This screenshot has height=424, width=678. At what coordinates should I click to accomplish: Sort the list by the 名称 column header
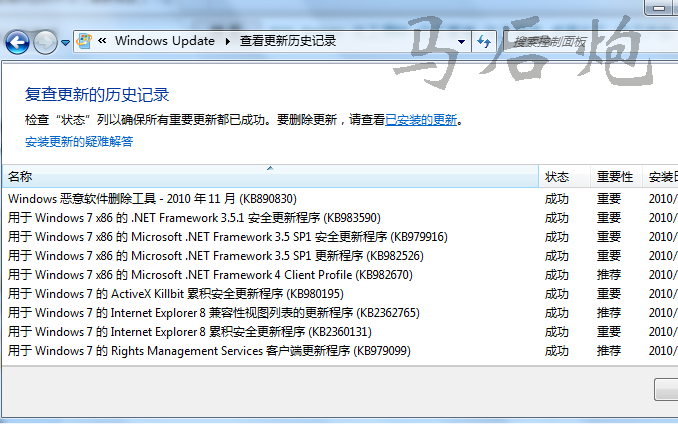click(20, 177)
